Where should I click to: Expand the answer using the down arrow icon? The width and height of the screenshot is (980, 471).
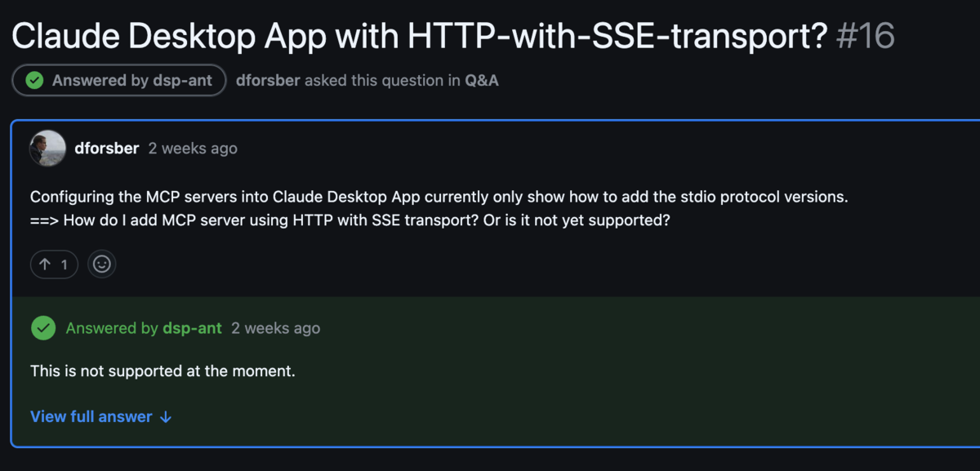(166, 417)
